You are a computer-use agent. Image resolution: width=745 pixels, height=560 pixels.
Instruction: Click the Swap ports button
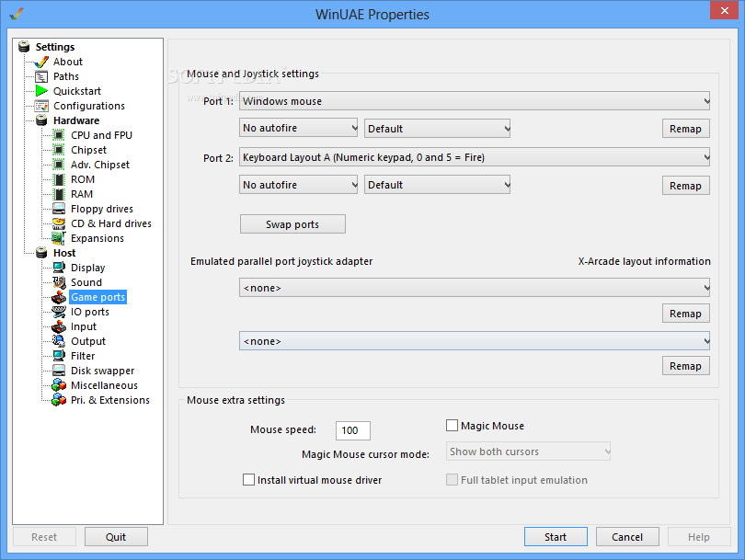(x=292, y=224)
